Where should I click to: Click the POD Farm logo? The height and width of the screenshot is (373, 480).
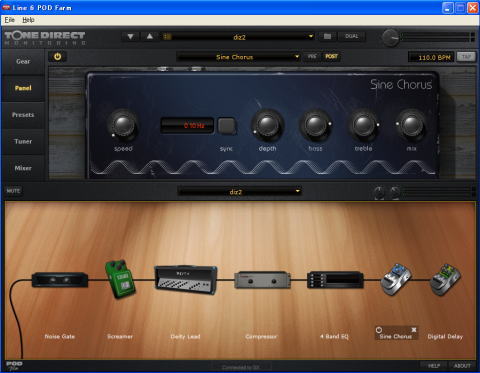(x=14, y=365)
